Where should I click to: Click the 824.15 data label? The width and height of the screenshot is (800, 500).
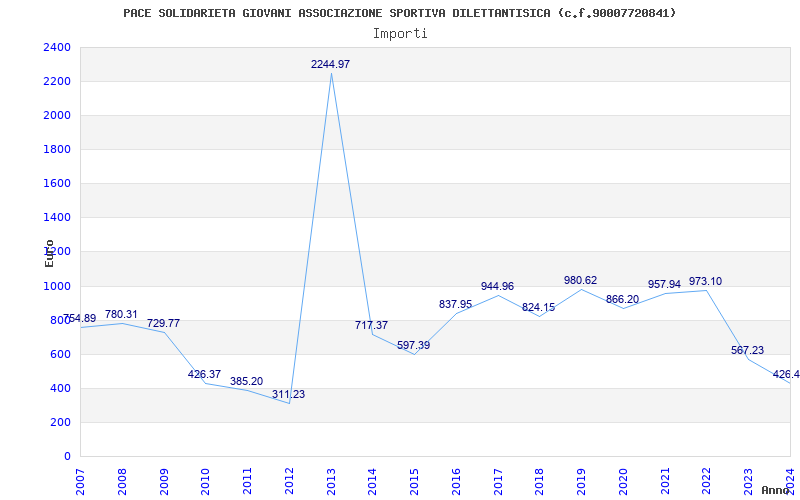pos(538,308)
